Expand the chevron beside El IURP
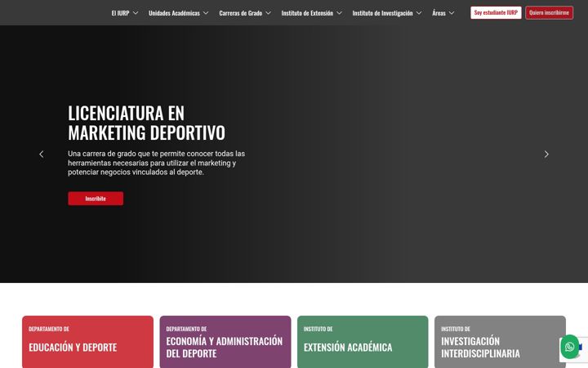The height and width of the screenshot is (368, 588). pyautogui.click(x=136, y=13)
